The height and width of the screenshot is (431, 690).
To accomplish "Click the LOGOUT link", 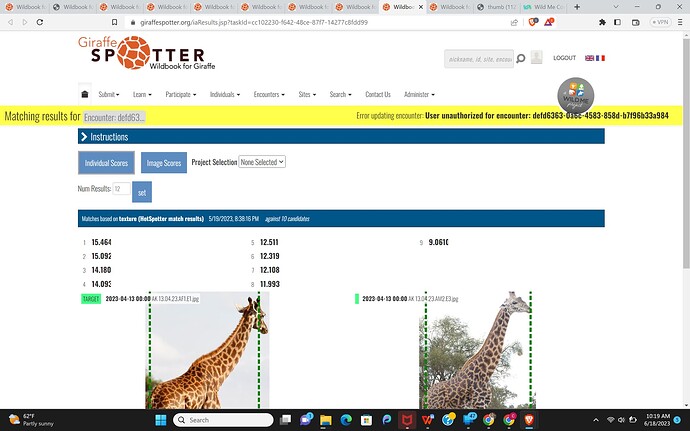I will point(565,58).
